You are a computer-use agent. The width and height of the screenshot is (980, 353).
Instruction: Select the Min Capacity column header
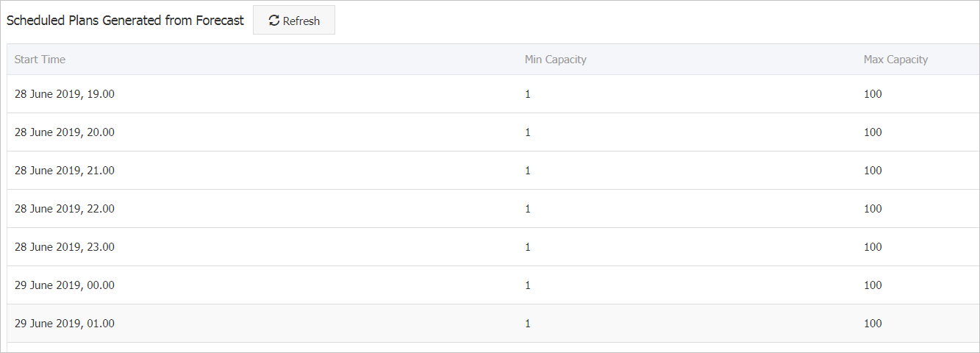555,60
